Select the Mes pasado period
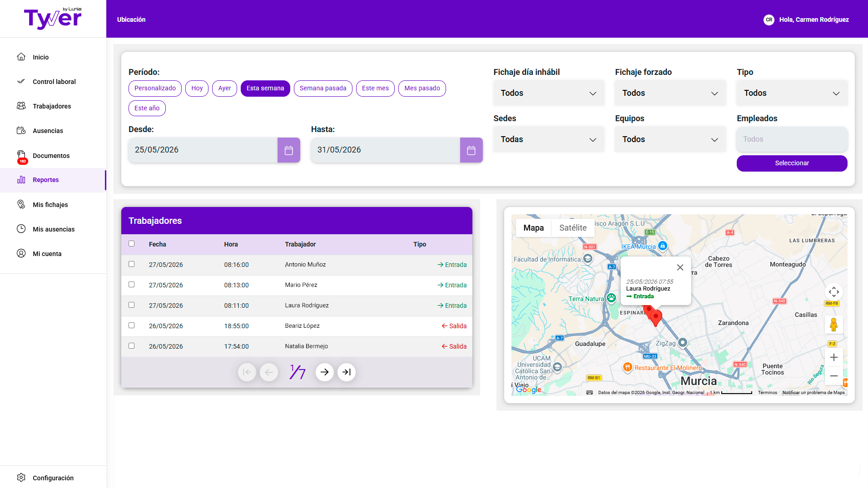This screenshot has height=488, width=868. click(x=422, y=89)
